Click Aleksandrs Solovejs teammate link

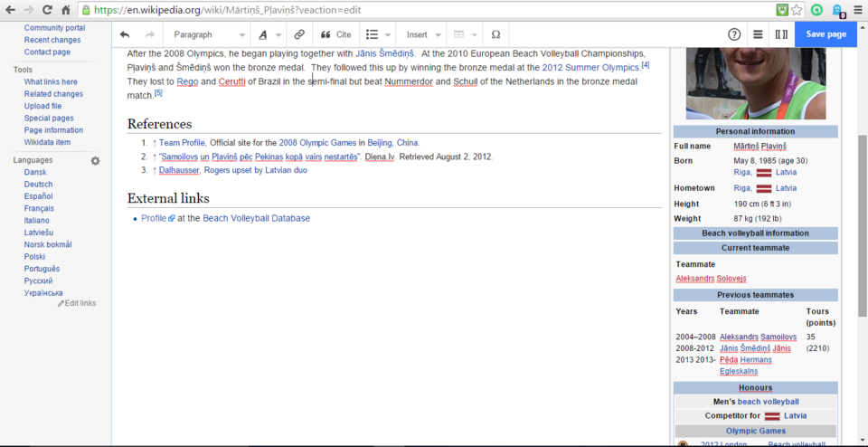pos(712,279)
